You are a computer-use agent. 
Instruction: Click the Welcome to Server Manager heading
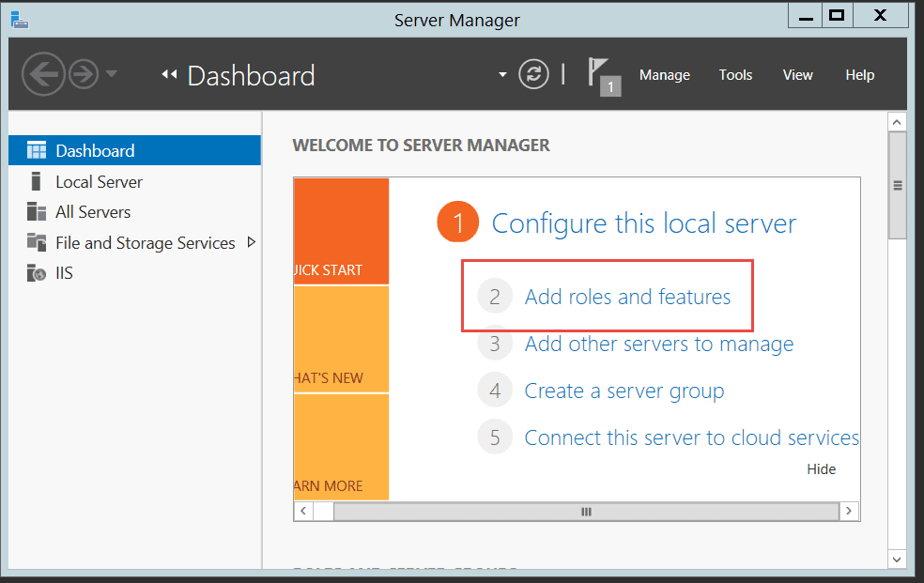[422, 146]
